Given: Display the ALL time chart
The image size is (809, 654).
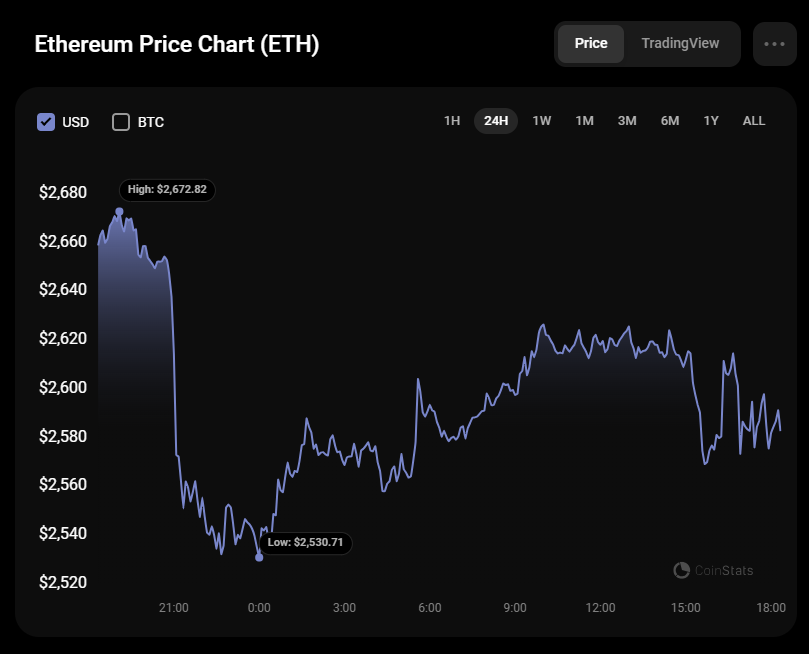Looking at the screenshot, I should click(x=753, y=120).
